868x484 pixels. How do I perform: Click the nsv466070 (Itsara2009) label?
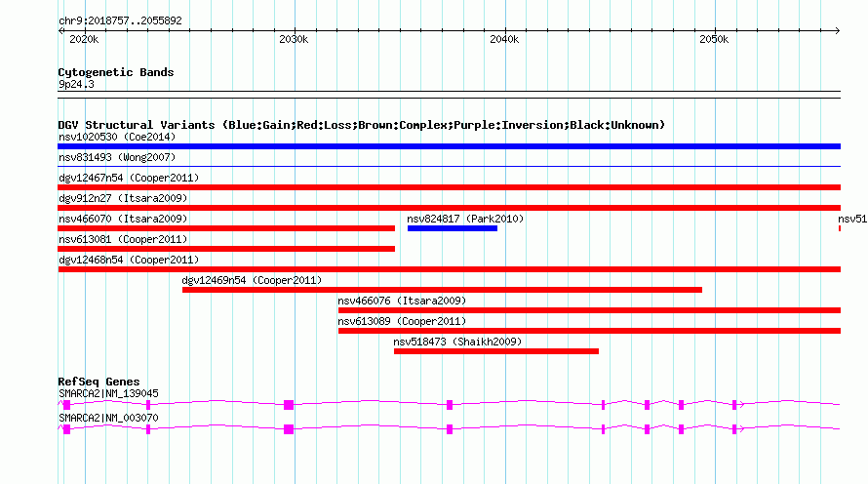pos(123,219)
